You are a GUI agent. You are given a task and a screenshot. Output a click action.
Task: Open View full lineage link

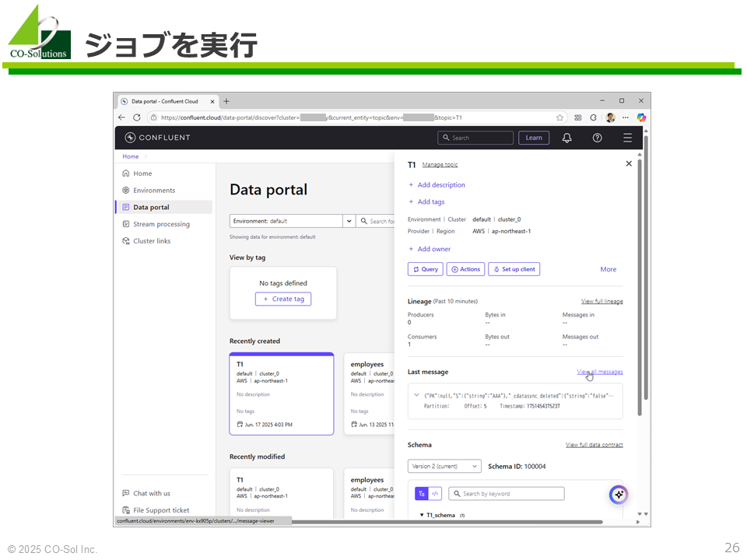point(602,302)
